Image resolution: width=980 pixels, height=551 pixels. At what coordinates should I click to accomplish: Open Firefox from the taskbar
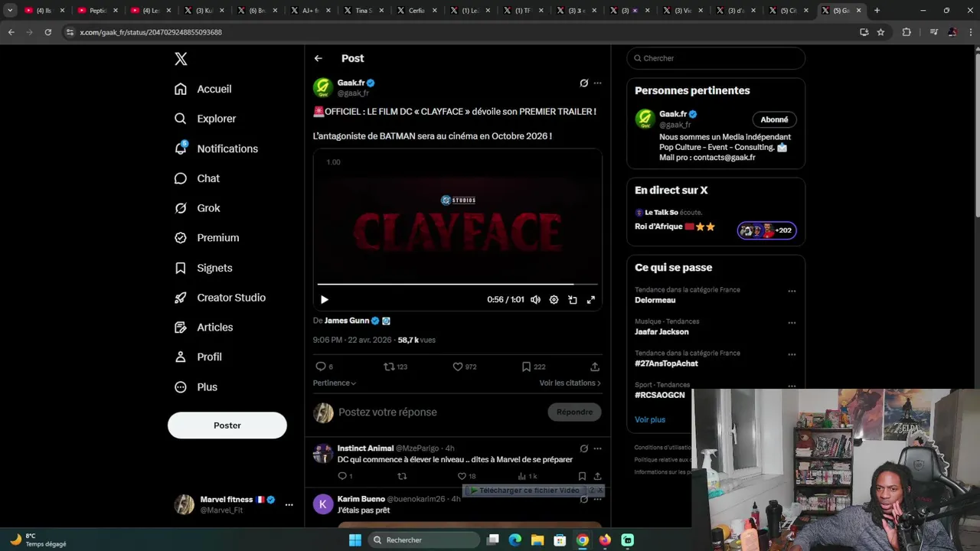605,540
